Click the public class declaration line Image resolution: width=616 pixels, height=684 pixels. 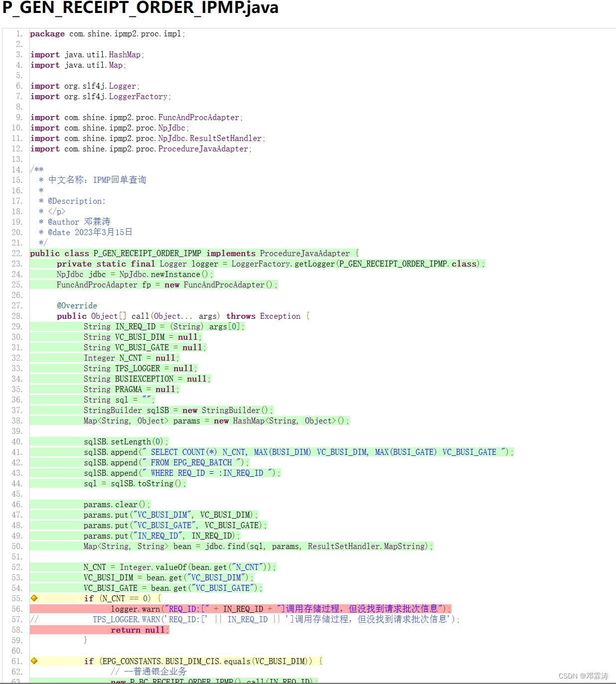[x=194, y=253]
